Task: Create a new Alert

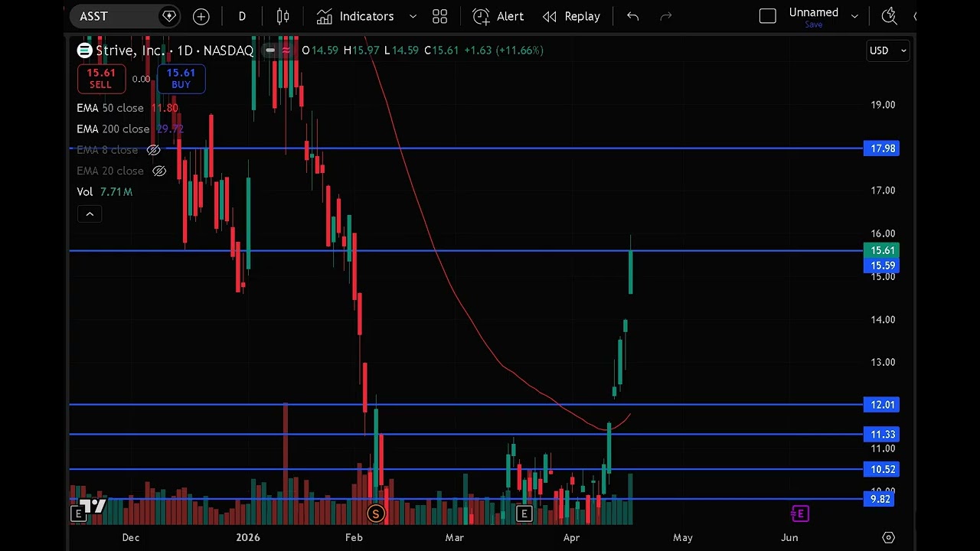Action: 498,16
